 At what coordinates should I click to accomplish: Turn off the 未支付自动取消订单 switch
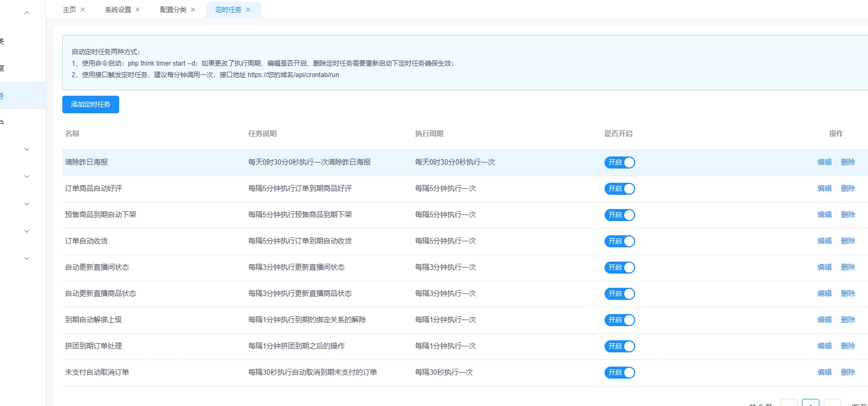pos(619,373)
